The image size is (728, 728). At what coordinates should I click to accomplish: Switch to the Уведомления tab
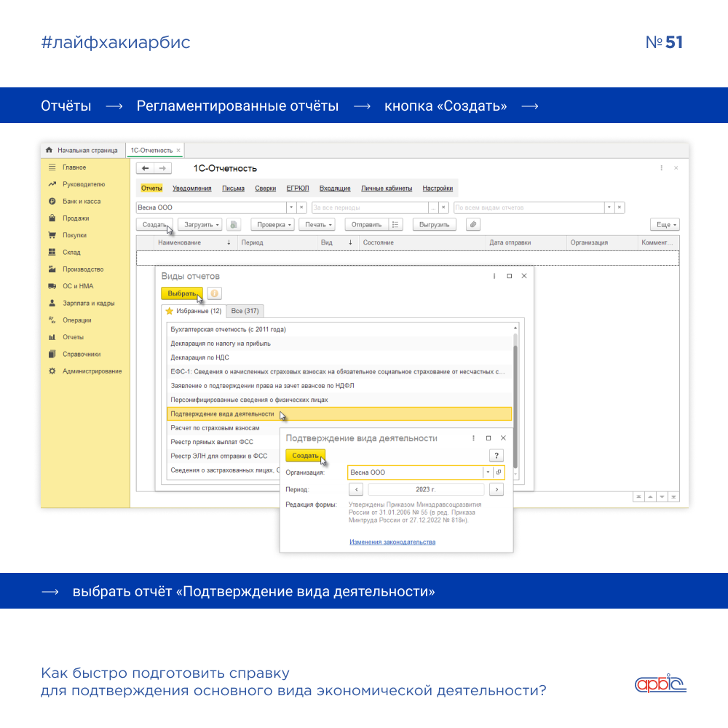(x=191, y=188)
